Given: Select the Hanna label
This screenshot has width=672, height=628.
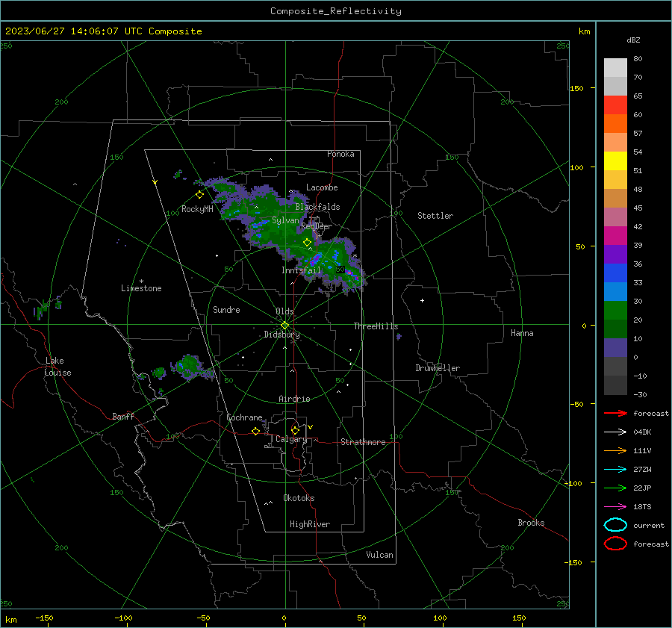Looking at the screenshot, I should pos(522,333).
